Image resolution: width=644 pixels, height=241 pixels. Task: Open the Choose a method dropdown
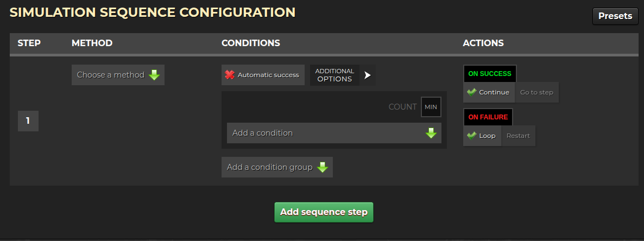point(118,75)
